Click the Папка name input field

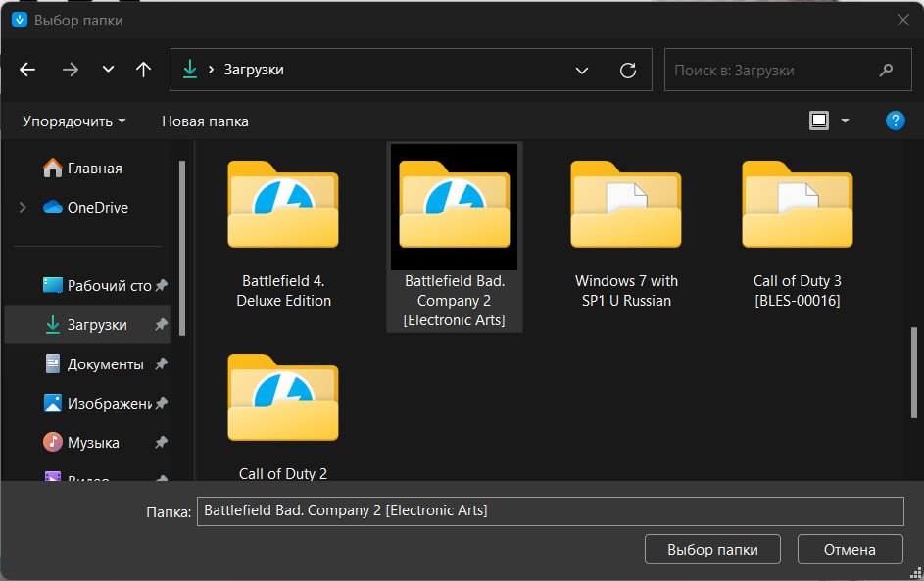(x=549, y=510)
